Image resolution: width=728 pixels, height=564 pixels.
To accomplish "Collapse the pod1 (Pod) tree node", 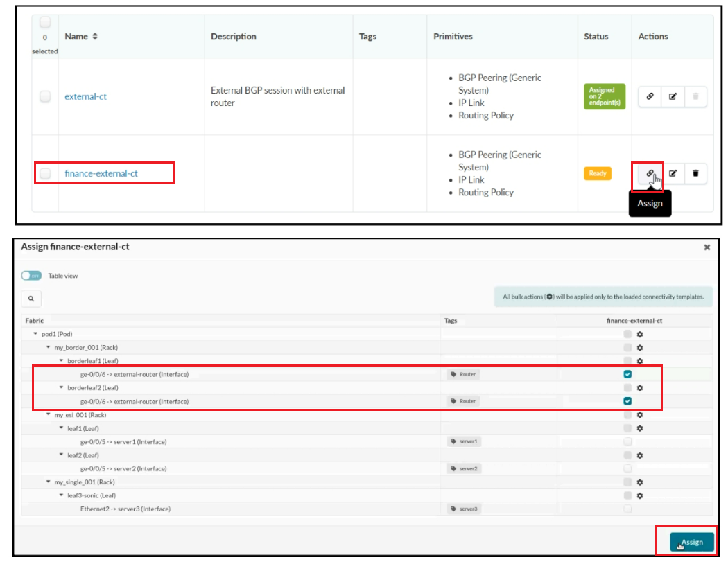I will pyautogui.click(x=35, y=334).
